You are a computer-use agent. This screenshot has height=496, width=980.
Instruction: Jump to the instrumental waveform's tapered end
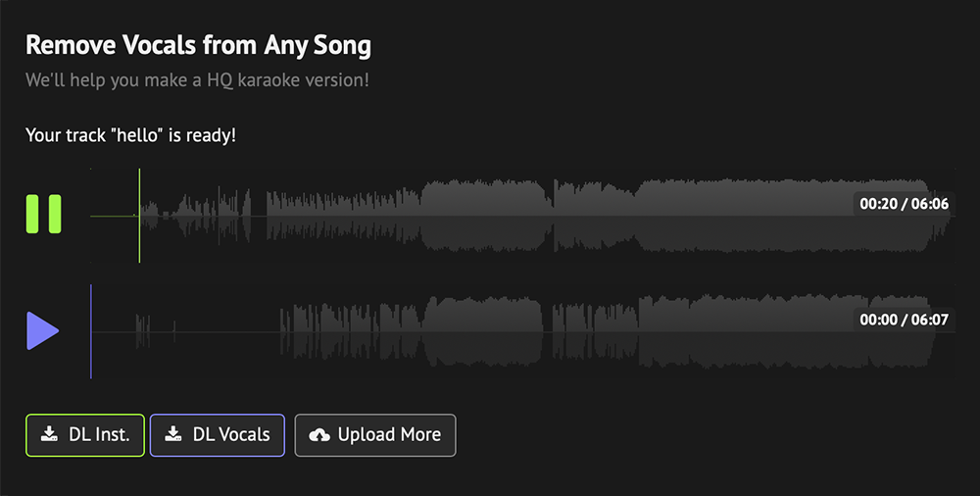tap(941, 215)
